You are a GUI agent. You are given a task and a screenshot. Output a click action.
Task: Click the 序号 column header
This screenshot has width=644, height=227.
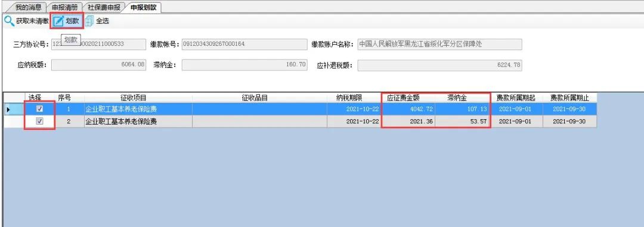64,98
